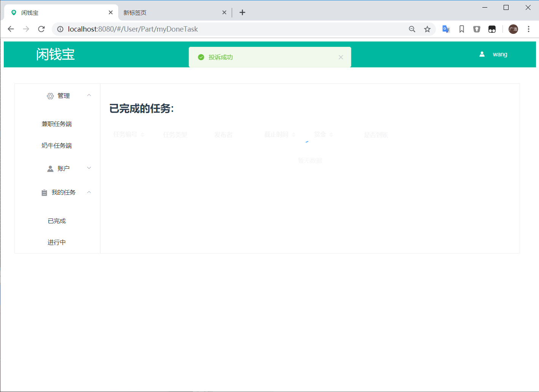Open Chrome's three-dot menu
The width and height of the screenshot is (539, 392).
[528, 29]
